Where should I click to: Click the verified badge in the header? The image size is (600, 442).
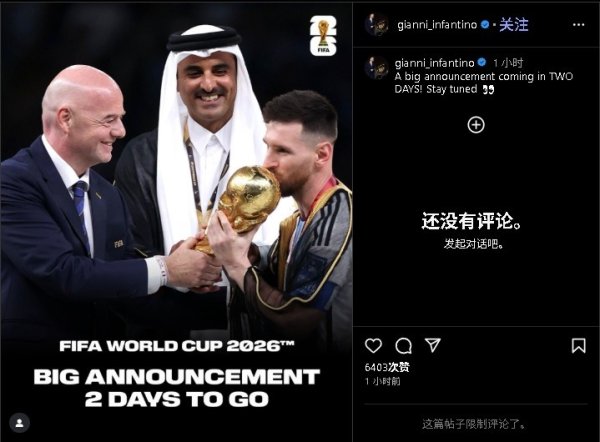coord(485,24)
